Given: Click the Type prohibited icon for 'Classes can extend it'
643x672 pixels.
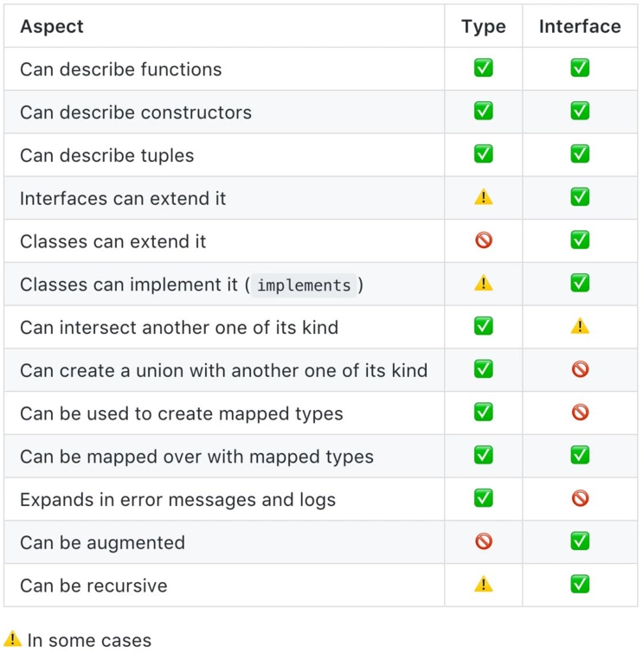Looking at the screenshot, I should (484, 240).
